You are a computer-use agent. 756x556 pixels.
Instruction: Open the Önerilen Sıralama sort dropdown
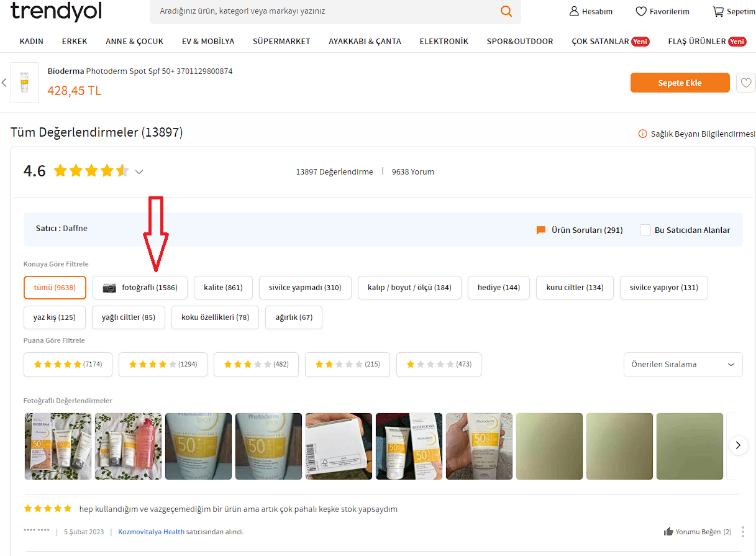click(683, 365)
